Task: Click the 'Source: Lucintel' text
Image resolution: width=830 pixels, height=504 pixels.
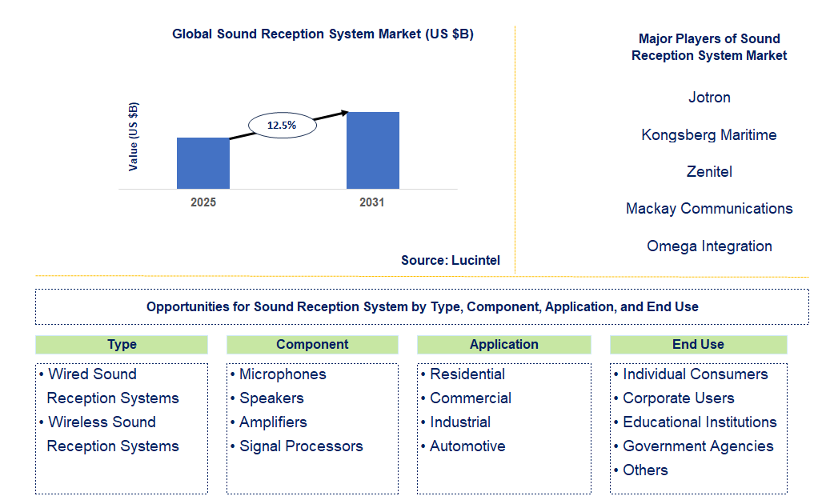Action: point(451,260)
